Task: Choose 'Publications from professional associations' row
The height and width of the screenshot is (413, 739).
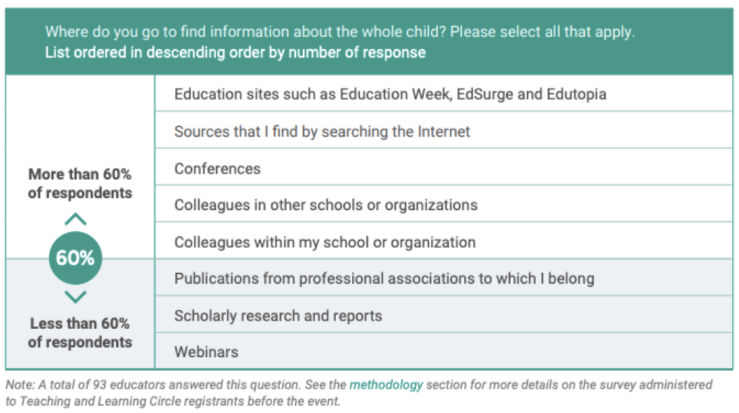Action: click(384, 278)
